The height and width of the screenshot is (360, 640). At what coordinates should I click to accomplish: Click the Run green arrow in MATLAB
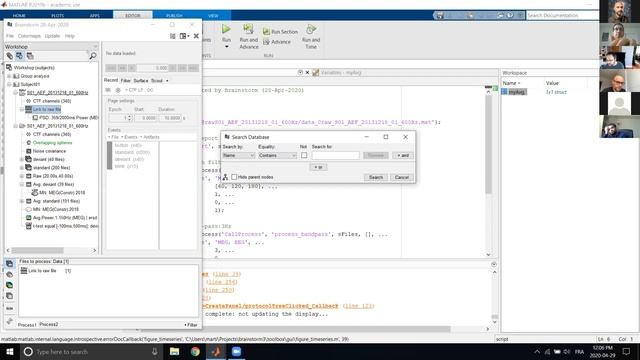226,29
